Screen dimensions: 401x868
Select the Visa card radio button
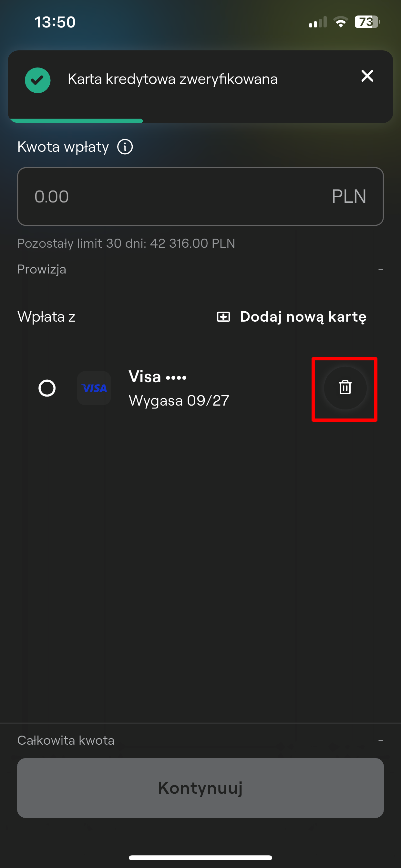(47, 388)
